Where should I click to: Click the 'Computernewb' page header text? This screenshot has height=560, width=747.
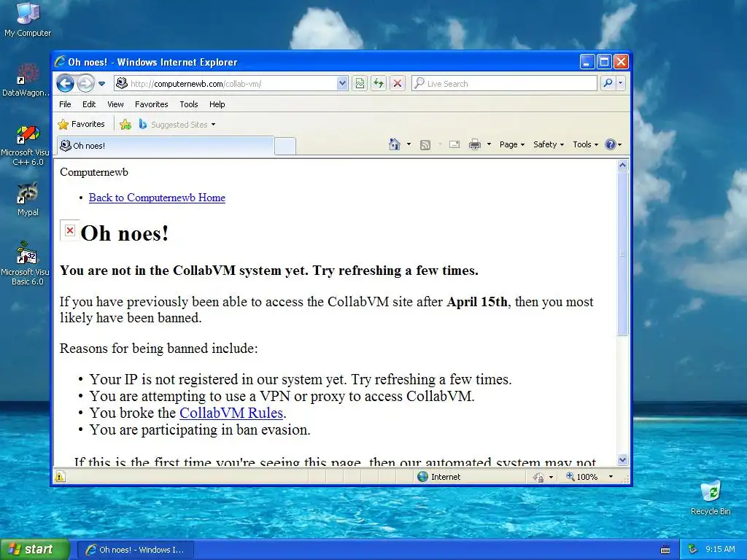pos(94,172)
